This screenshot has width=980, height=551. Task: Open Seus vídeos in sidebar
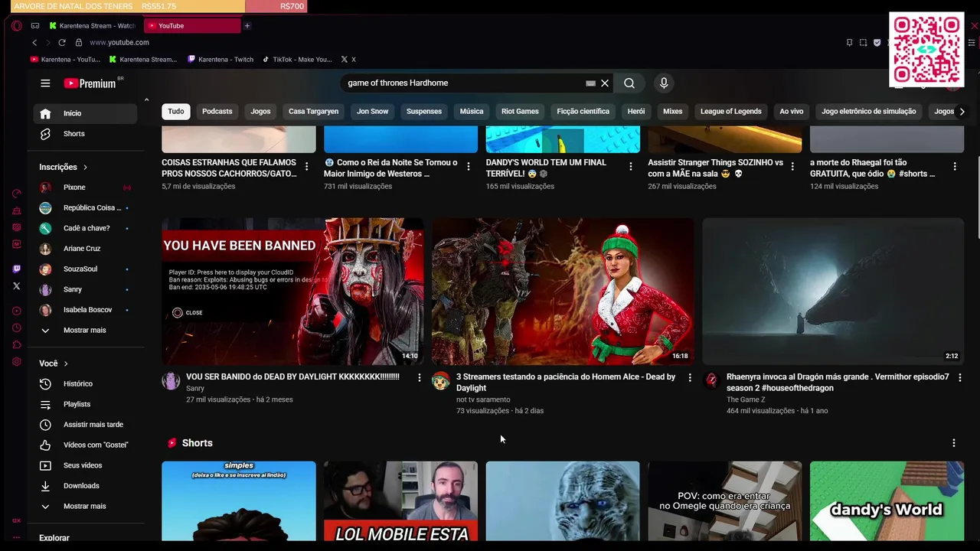coord(86,465)
